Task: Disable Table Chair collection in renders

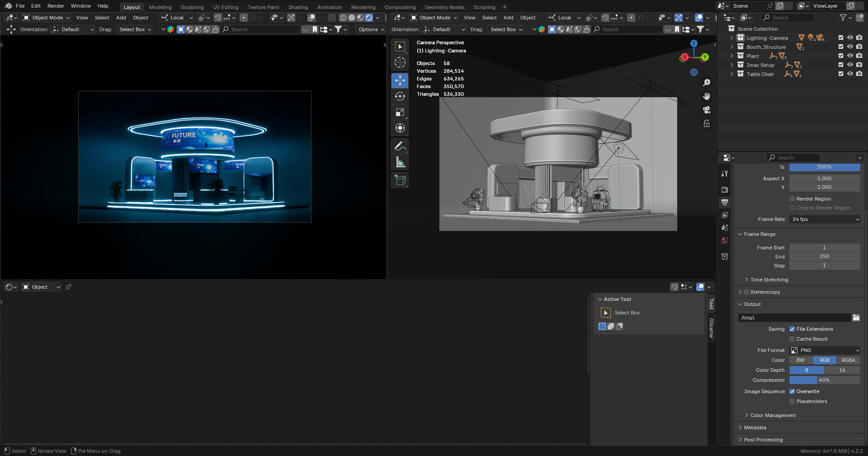Action: pyautogui.click(x=859, y=74)
